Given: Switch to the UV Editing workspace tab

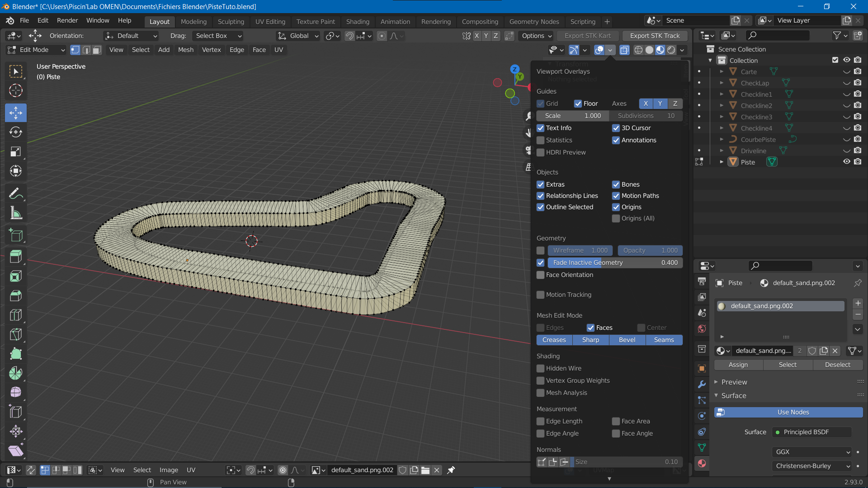Looking at the screenshot, I should 270,21.
